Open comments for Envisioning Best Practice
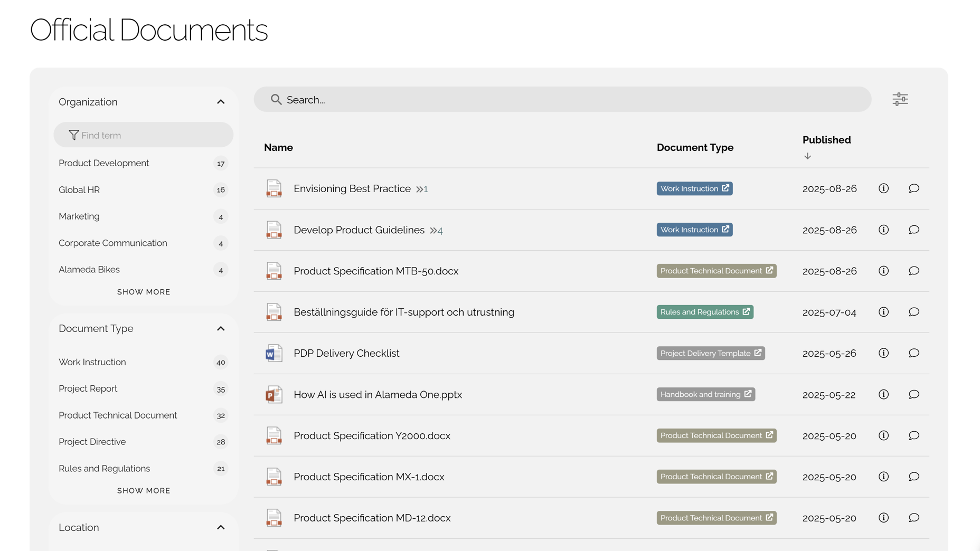The width and height of the screenshot is (980, 551). pos(914,188)
